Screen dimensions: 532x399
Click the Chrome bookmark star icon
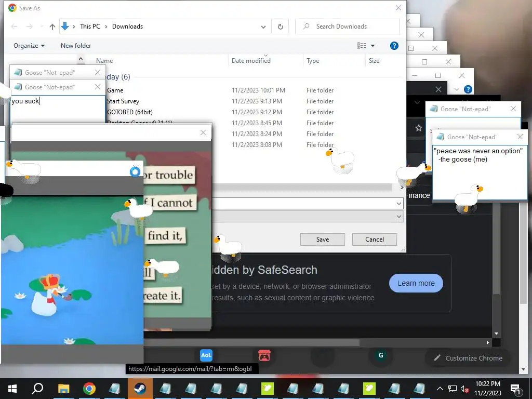[x=419, y=128]
